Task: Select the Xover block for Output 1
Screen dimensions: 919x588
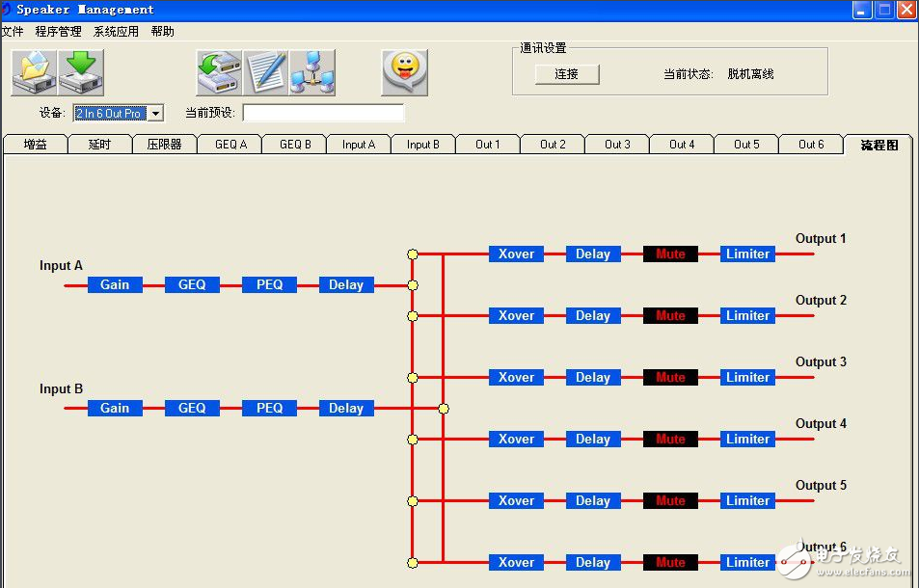Action: pos(515,254)
